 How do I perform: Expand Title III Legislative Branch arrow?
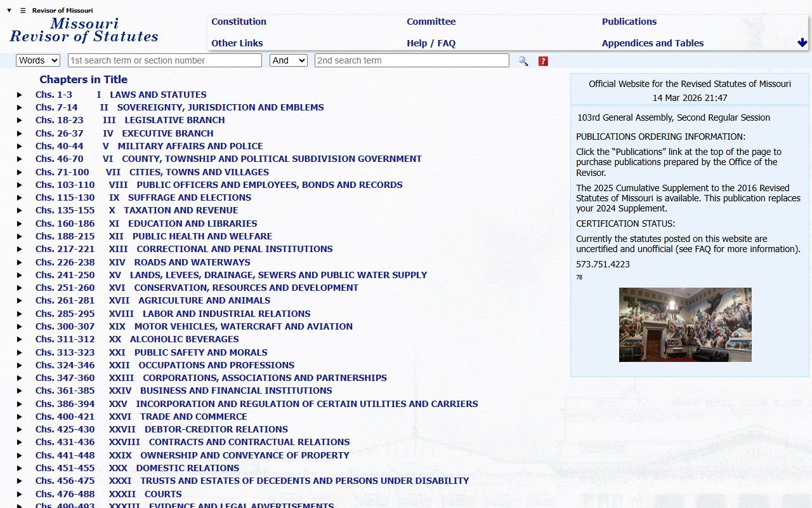tap(20, 120)
